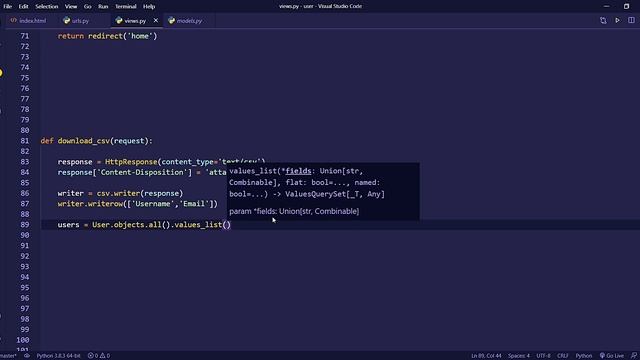Open the Edit menu
640x360 pixels.
tap(23, 7)
